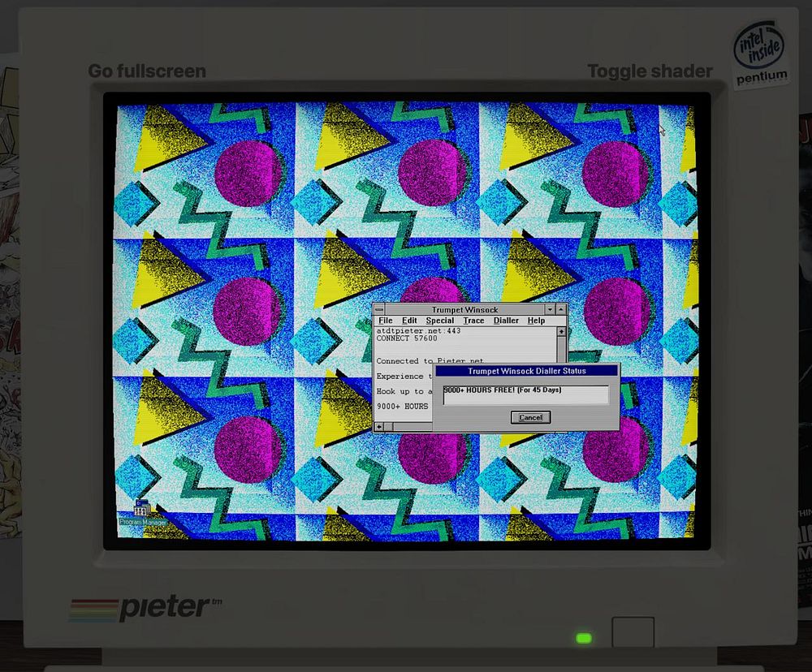Screen dimensions: 812x672
Task: Click the Toggle shader link
Action: [650, 71]
